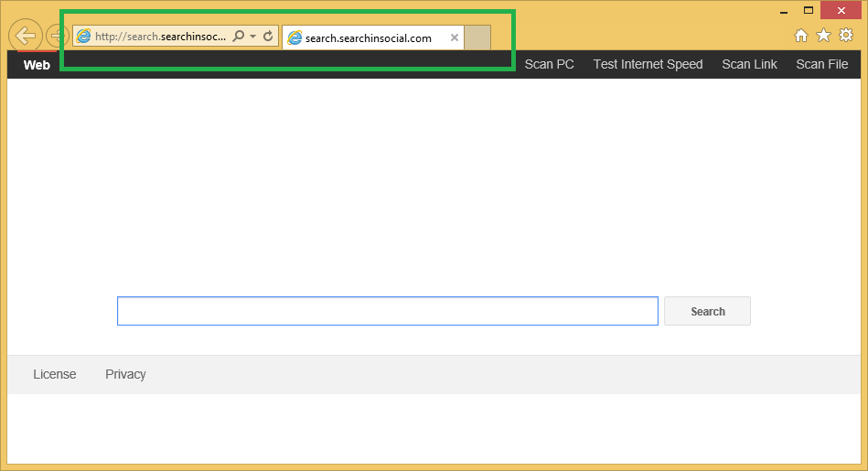Open the Privacy footer link

(x=125, y=374)
